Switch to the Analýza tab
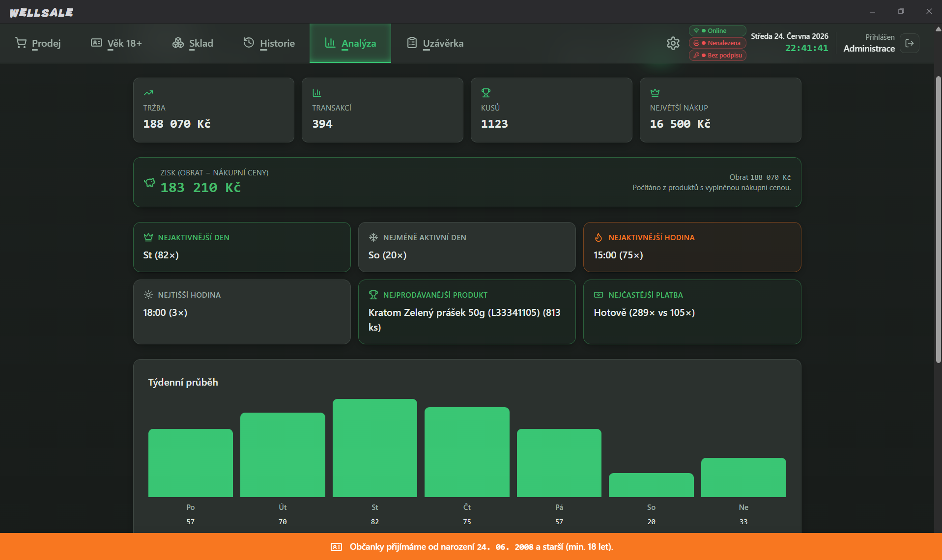942x560 pixels. click(x=350, y=43)
